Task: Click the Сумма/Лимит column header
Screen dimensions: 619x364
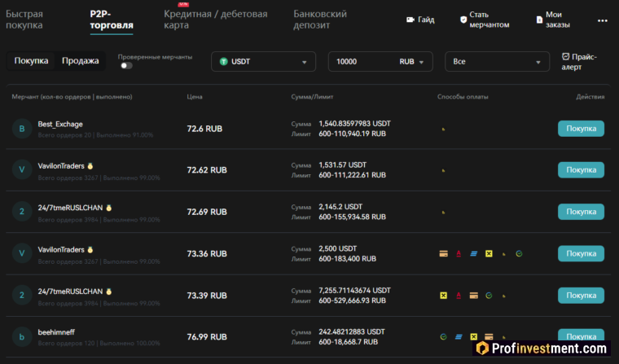Action: click(x=312, y=97)
